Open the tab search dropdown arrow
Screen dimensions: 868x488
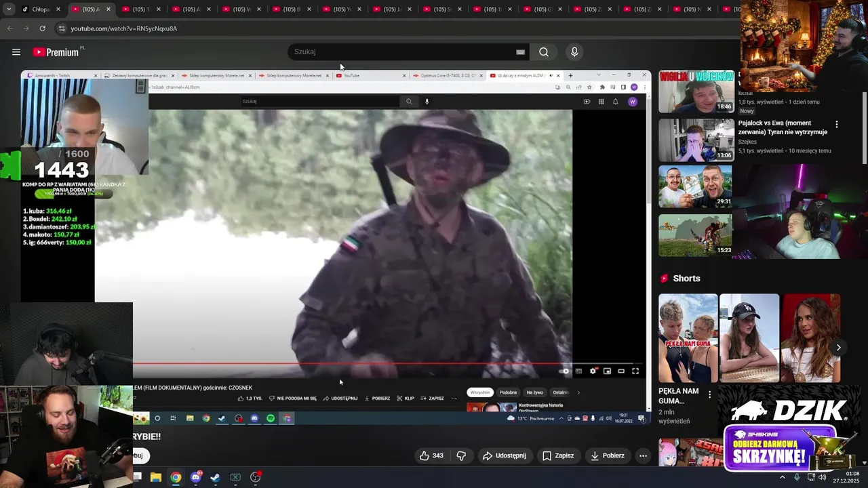(9, 9)
